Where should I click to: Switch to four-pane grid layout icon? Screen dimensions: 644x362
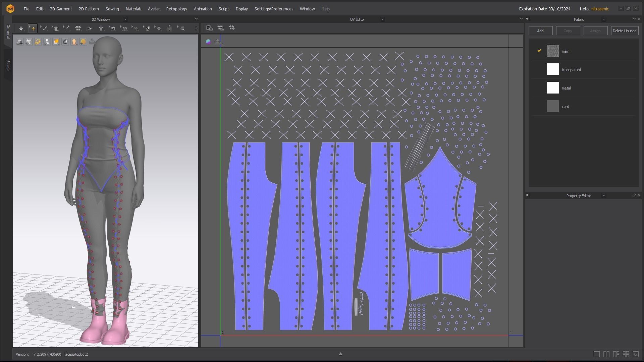626,354
